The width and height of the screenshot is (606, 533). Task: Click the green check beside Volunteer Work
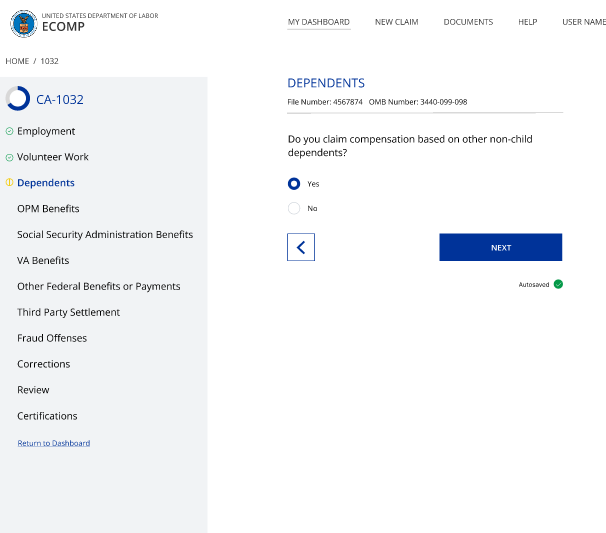tap(9, 157)
